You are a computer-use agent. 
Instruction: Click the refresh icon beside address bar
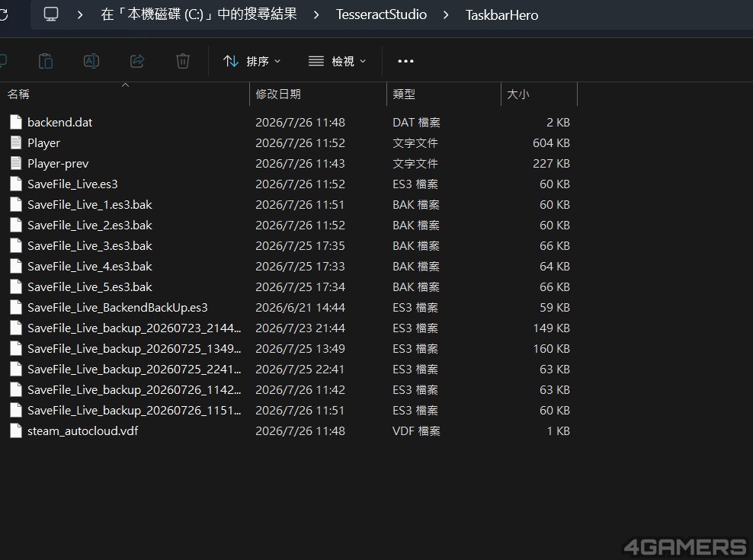pyautogui.click(x=4, y=14)
